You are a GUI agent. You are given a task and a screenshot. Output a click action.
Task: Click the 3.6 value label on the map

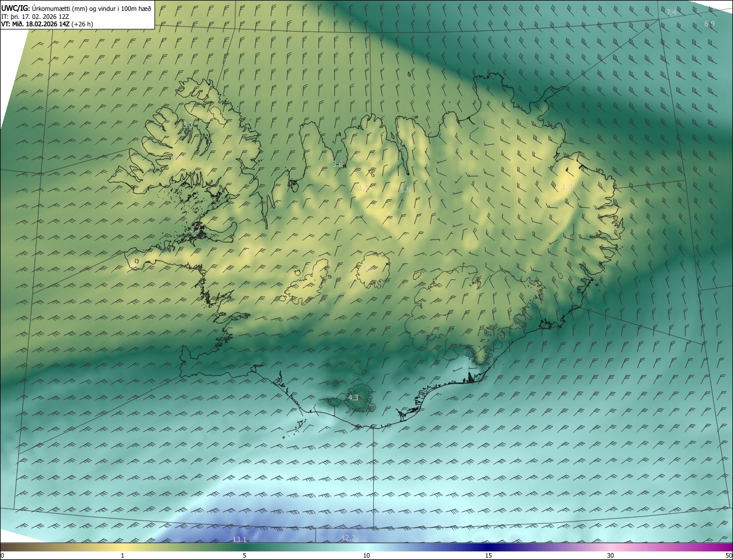337,164
